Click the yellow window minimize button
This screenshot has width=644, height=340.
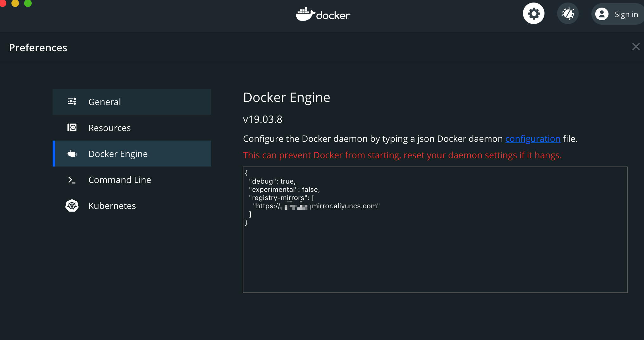point(15,3)
